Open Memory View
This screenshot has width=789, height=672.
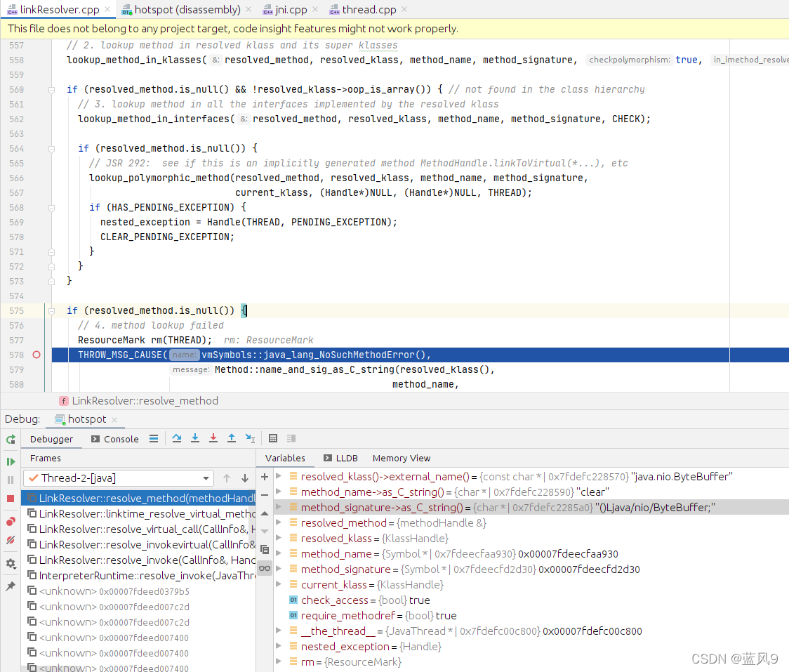[401, 458]
